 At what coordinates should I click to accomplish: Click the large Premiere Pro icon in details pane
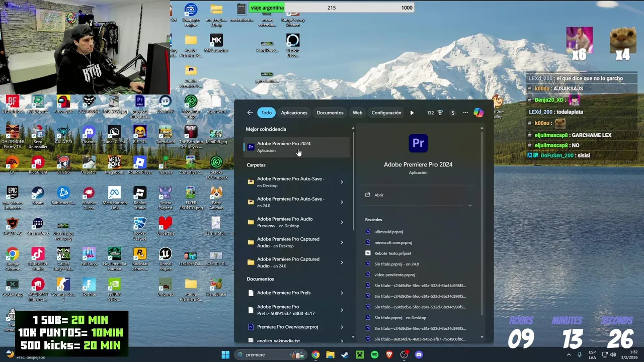(418, 143)
